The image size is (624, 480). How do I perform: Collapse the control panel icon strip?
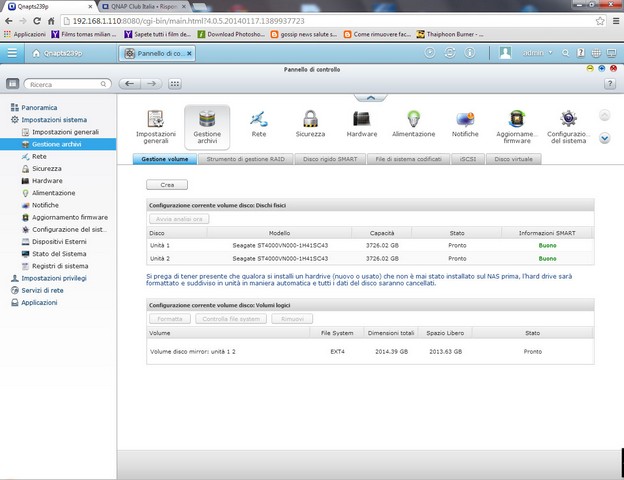(x=369, y=98)
